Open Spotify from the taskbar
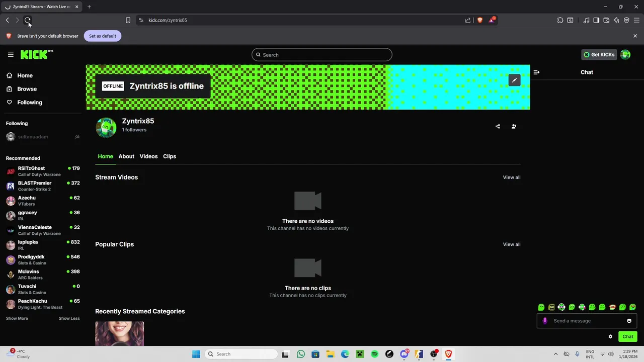This screenshot has width=644, height=362. pyautogui.click(x=375, y=354)
